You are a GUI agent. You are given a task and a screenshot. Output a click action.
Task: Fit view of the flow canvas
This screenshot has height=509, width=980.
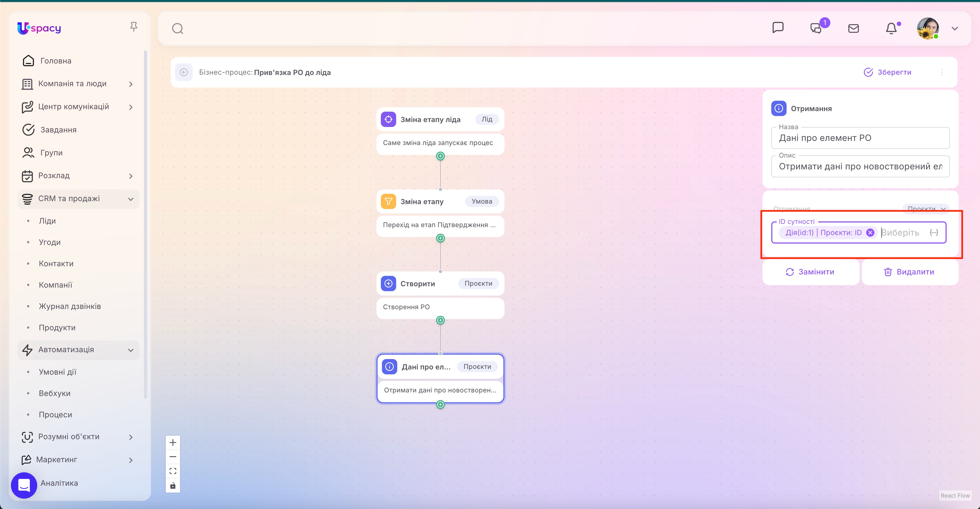tap(173, 471)
